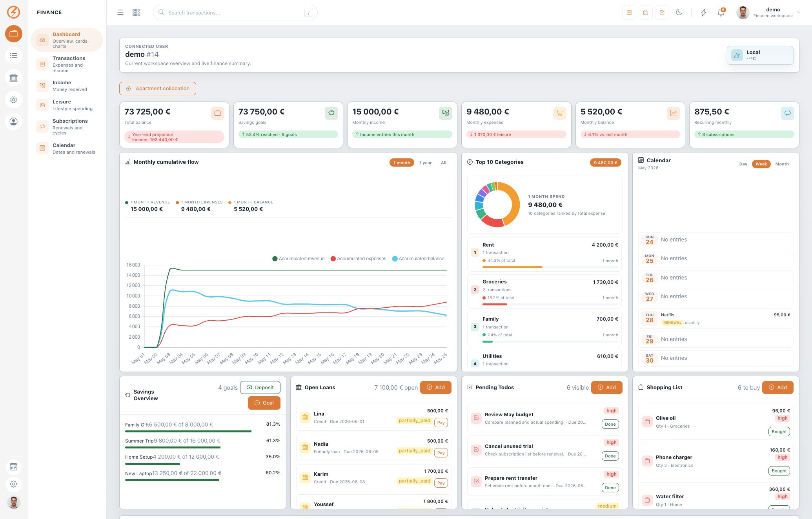Viewport: 812px width, 519px height.
Task: Open notifications bell with the 5 badge
Action: [721, 13]
